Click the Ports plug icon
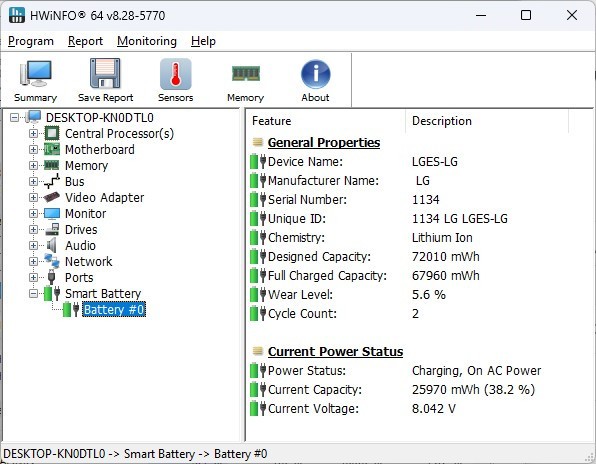 pos(52,277)
